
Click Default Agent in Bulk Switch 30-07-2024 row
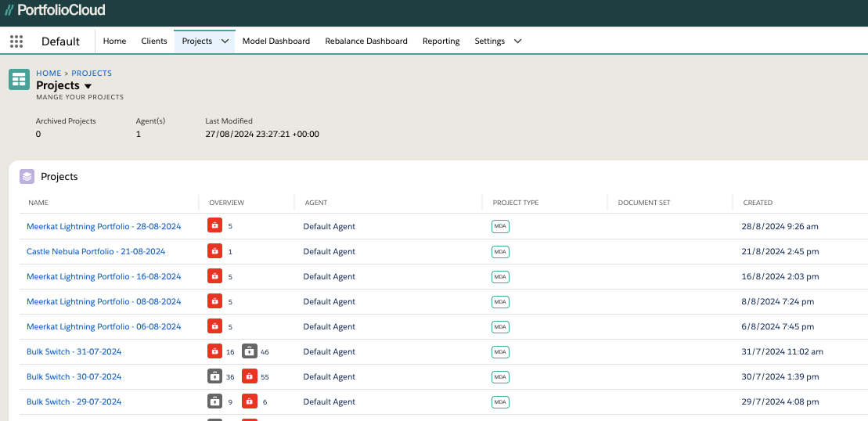(x=329, y=376)
